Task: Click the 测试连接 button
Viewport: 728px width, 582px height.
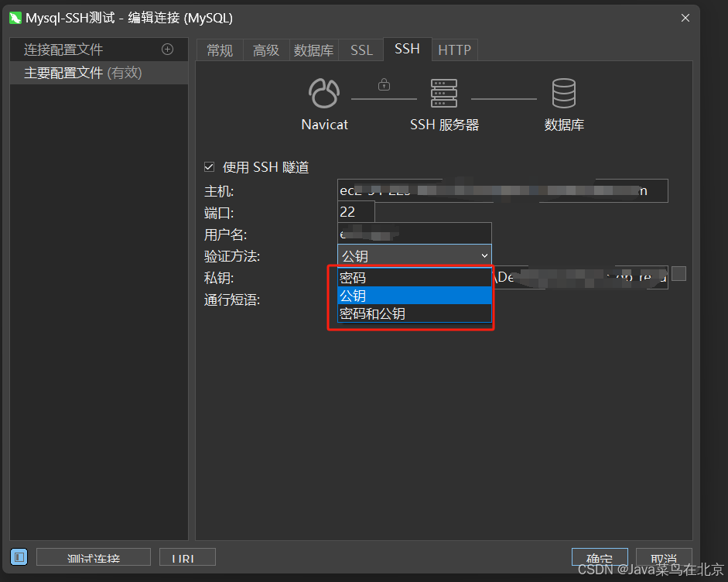Action: 94,557
